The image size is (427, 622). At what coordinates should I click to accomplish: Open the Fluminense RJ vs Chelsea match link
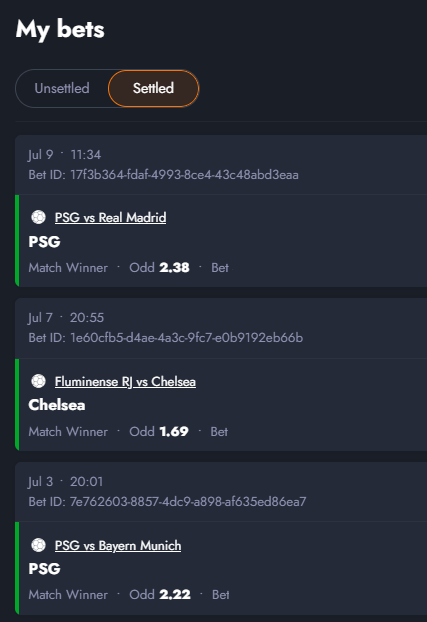coord(125,382)
